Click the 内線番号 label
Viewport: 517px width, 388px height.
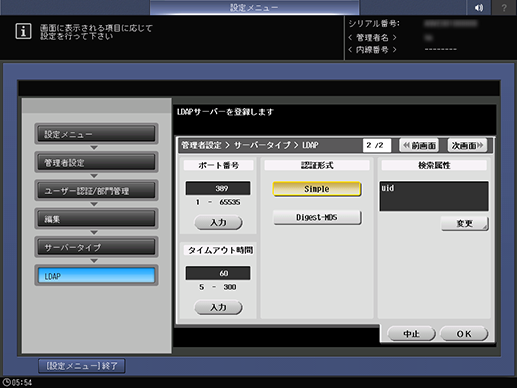coord(372,50)
